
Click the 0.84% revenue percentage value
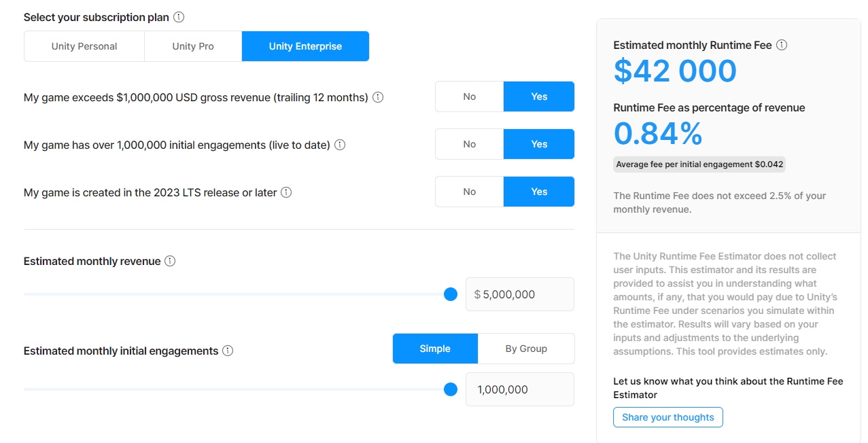pyautogui.click(x=658, y=133)
